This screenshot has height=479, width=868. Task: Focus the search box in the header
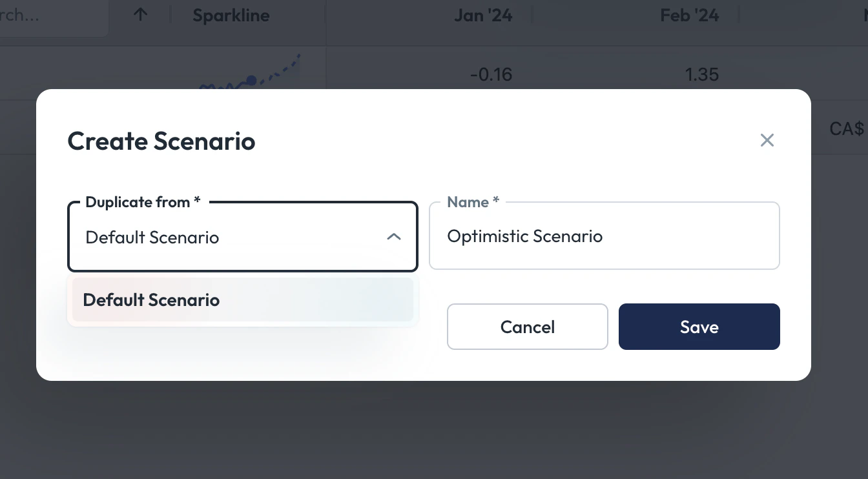tap(52, 15)
